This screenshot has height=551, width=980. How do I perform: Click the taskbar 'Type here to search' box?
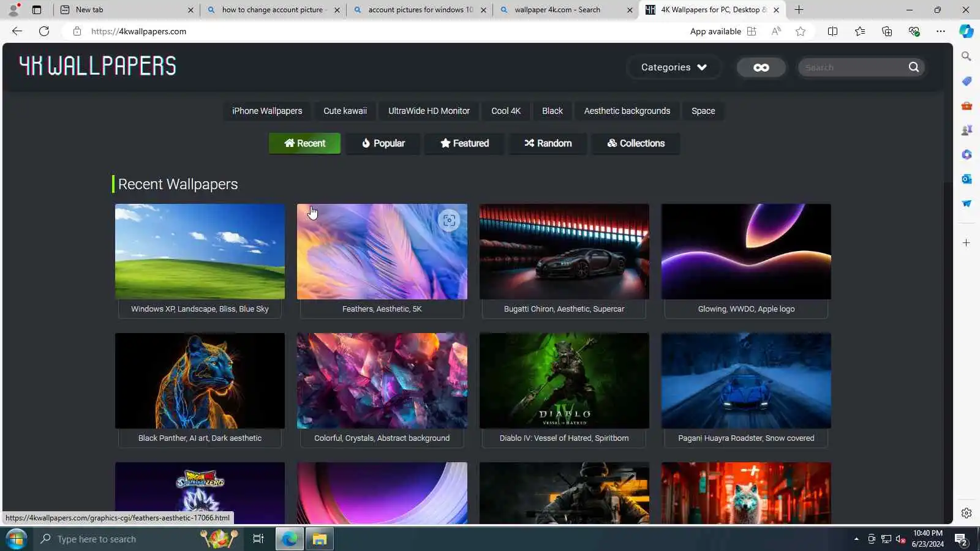138,539
